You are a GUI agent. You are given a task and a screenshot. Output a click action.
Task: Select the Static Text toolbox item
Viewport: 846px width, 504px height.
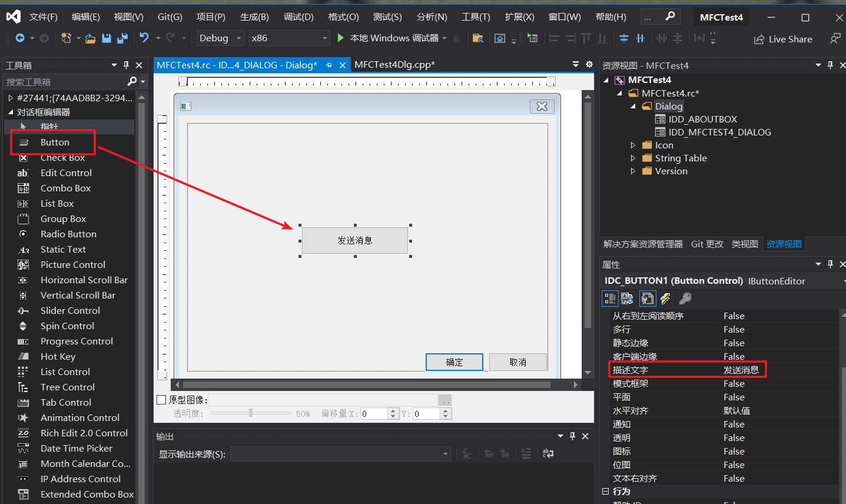63,250
